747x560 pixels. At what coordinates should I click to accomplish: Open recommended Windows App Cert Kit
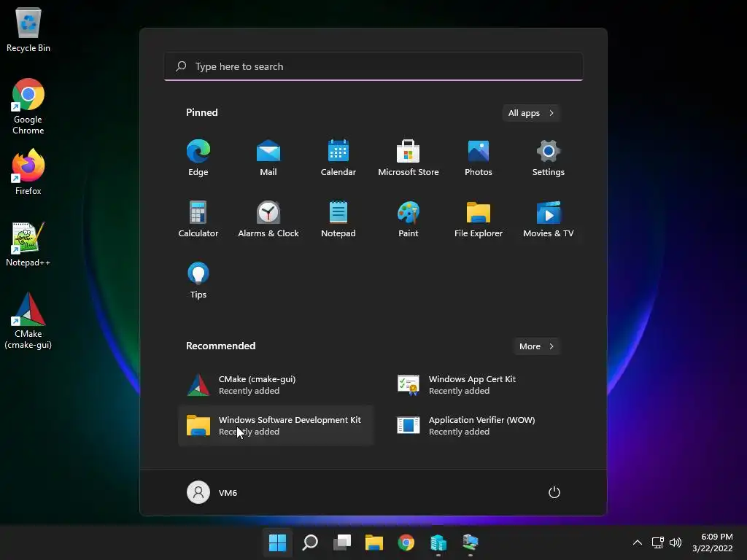coord(485,385)
